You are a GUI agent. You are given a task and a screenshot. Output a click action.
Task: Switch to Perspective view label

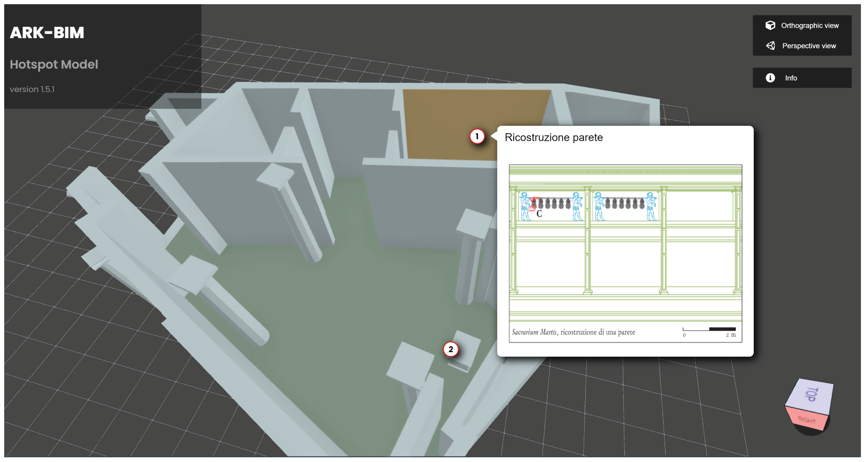coord(809,46)
